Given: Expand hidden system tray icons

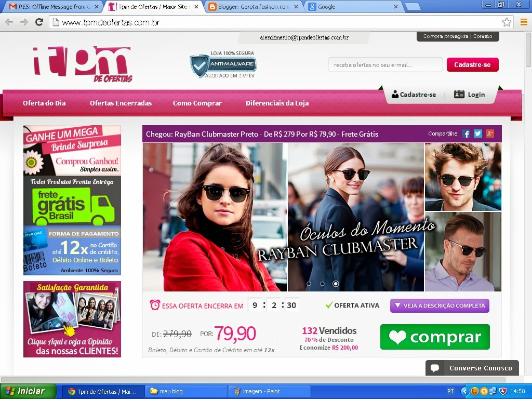Looking at the screenshot, I should pyautogui.click(x=464, y=392).
